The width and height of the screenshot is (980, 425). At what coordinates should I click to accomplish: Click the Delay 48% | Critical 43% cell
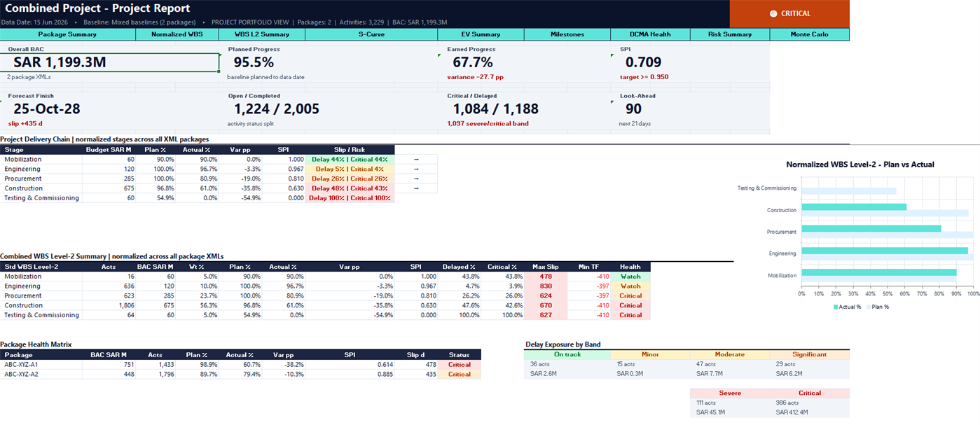(x=350, y=188)
